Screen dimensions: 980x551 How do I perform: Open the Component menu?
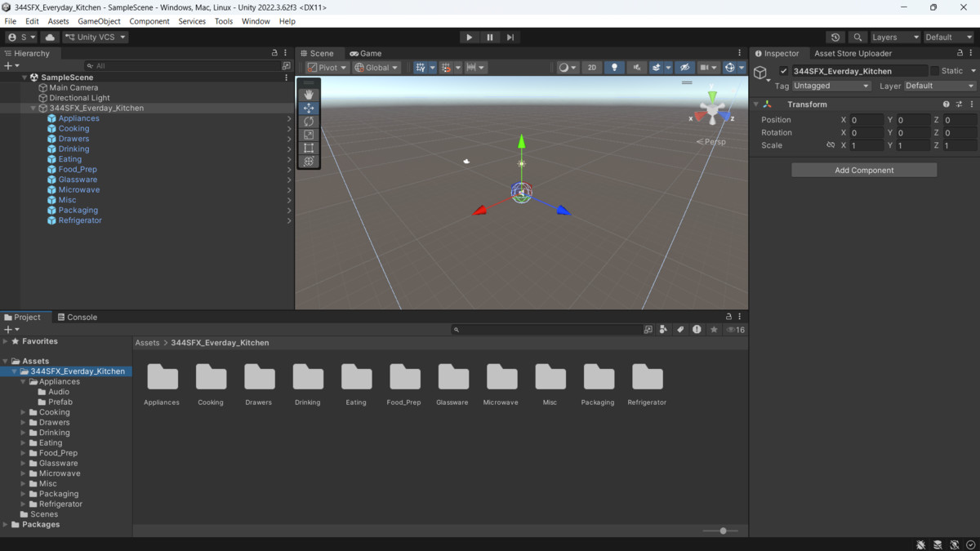[149, 21]
